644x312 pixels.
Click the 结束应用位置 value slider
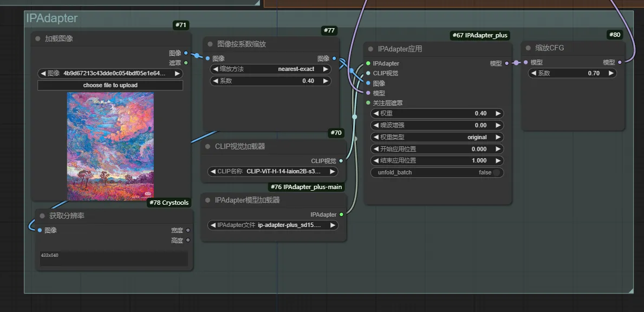[x=437, y=160]
